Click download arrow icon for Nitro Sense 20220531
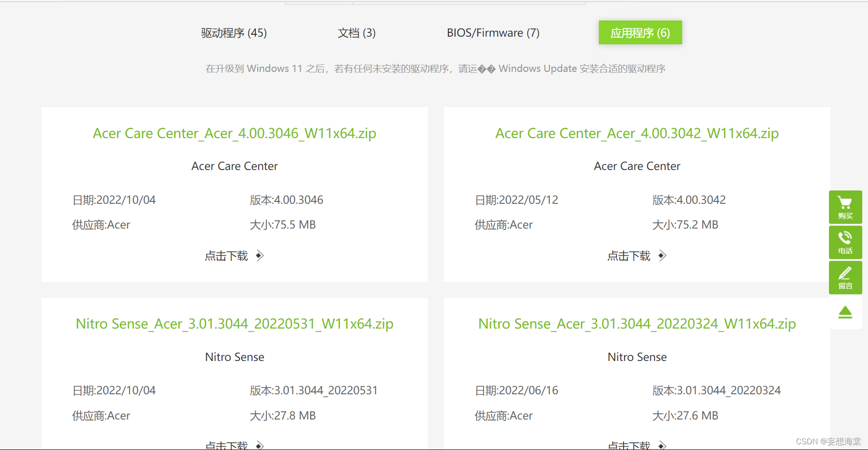 point(260,446)
